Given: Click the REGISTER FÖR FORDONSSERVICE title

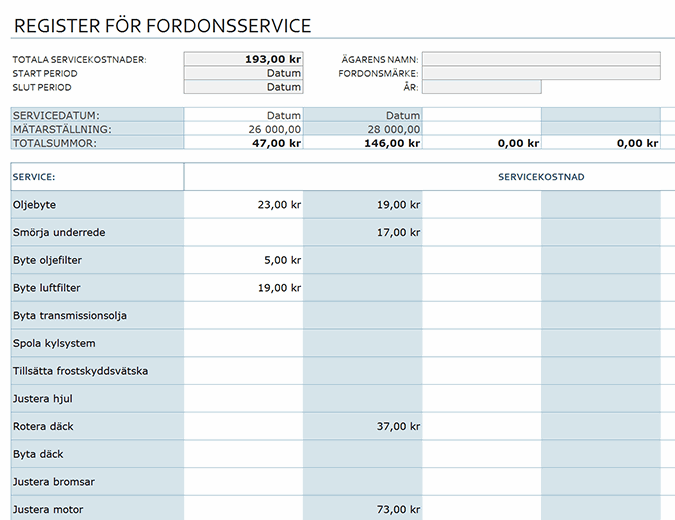Looking at the screenshot, I should coord(162,26).
